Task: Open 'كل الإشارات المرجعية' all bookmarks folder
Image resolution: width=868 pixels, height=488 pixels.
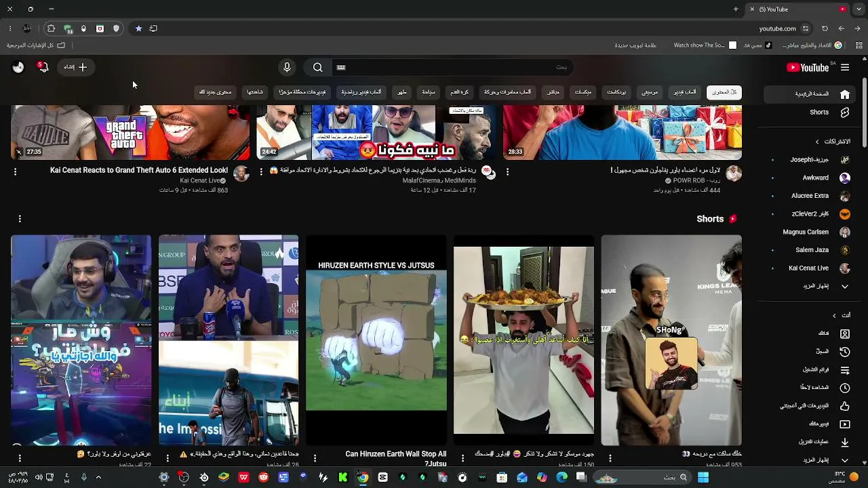Action: click(x=35, y=45)
